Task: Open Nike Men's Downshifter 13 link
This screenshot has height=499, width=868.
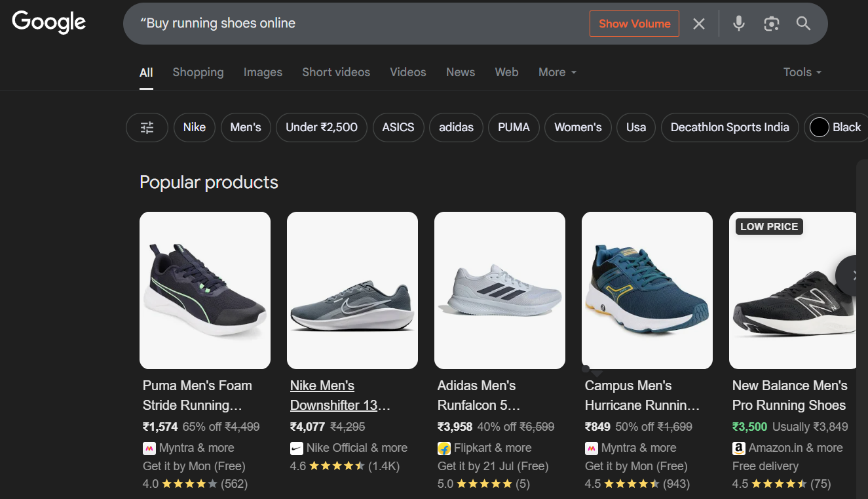Action: pyautogui.click(x=340, y=395)
